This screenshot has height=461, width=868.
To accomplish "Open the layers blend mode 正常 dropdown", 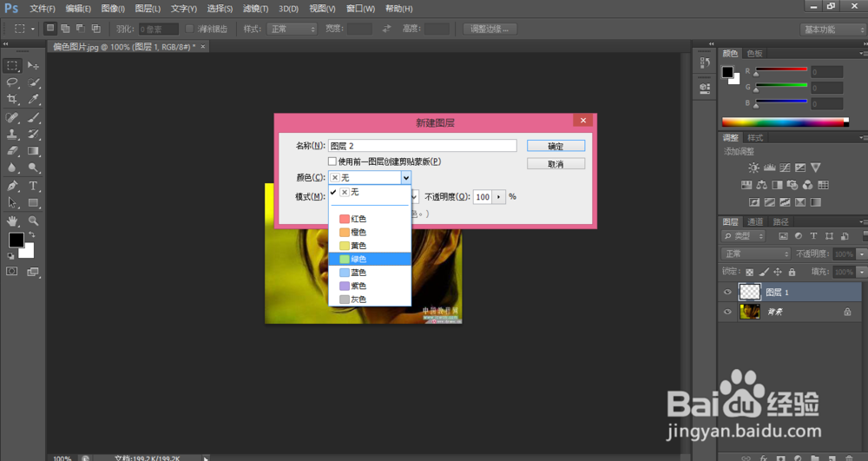I will (x=756, y=254).
